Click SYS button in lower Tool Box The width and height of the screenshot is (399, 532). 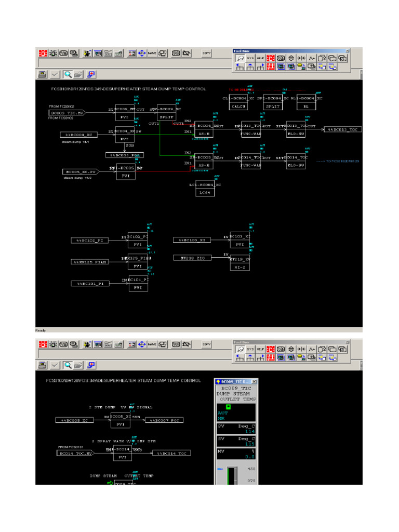click(x=250, y=349)
